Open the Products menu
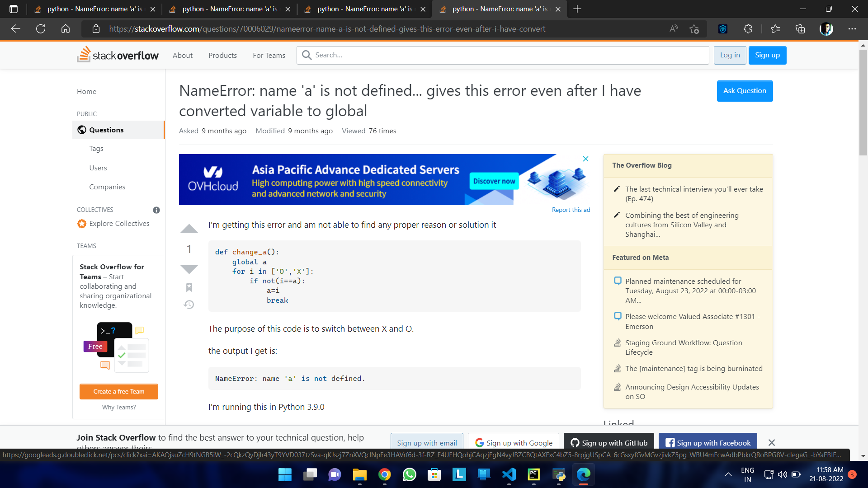Image resolution: width=868 pixels, height=488 pixels. [222, 55]
